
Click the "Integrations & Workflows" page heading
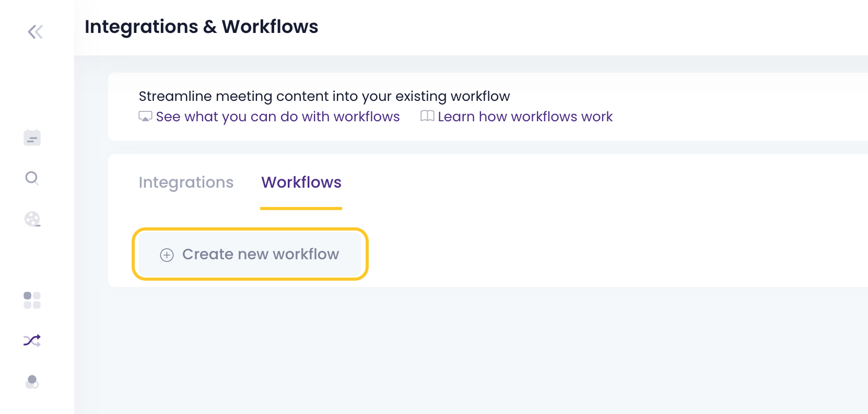click(x=201, y=27)
